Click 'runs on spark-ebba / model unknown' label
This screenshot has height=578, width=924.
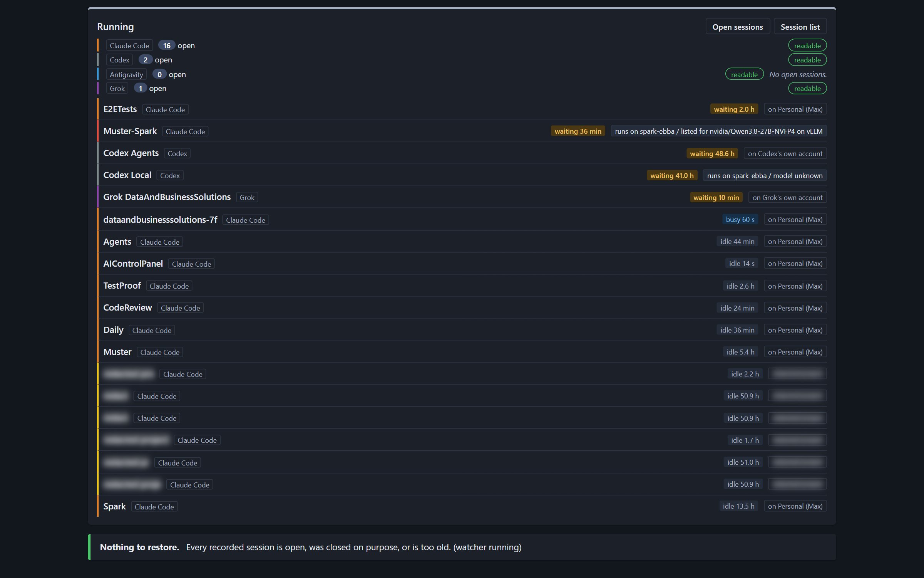click(x=765, y=175)
